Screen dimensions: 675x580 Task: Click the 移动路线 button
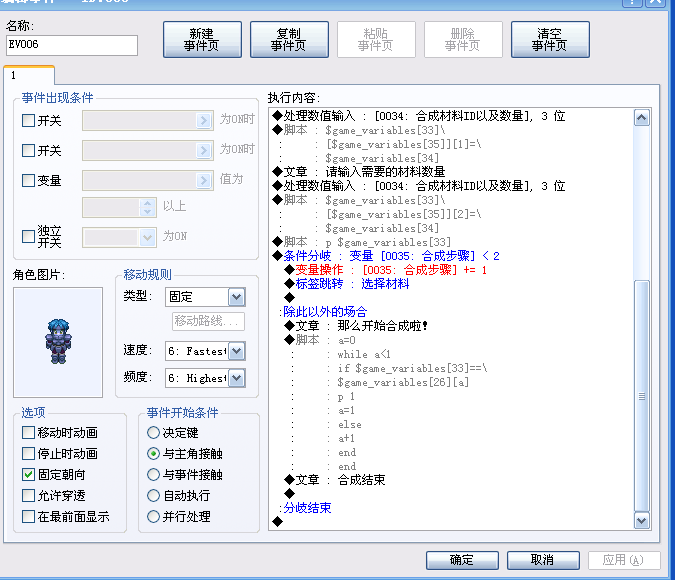coord(208,321)
